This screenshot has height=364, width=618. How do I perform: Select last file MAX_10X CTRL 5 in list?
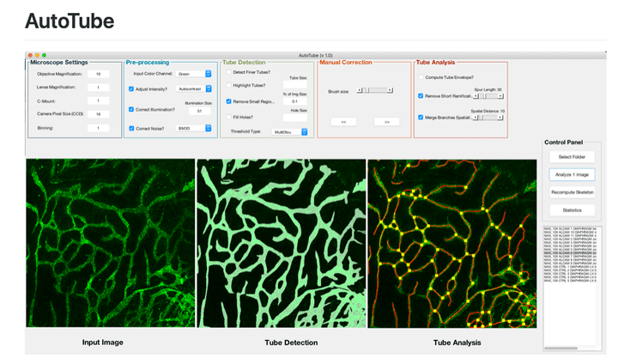(x=570, y=281)
